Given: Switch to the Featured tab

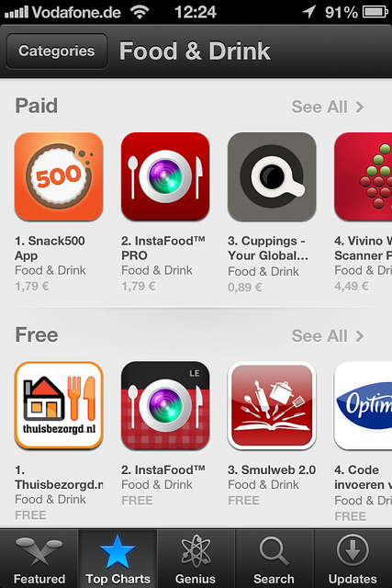Looking at the screenshot, I should [39, 559].
